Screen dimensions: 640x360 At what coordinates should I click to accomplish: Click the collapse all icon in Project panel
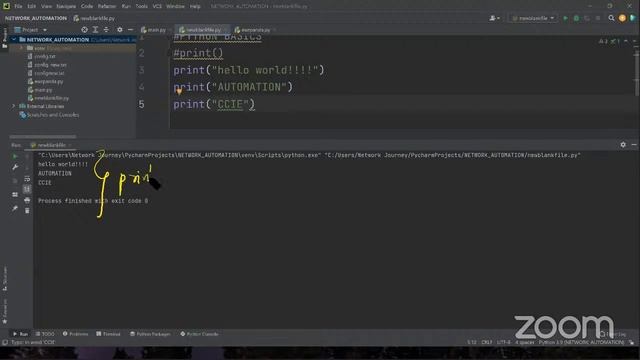point(107,30)
